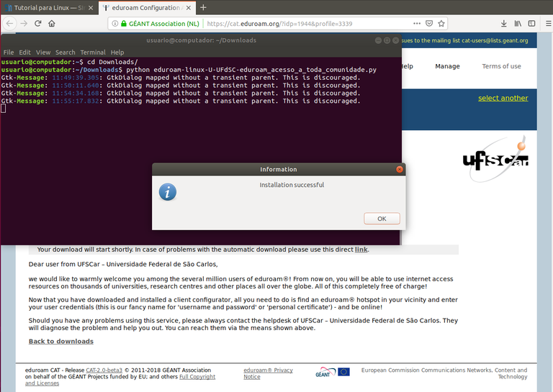Click the blue info icon in dialog
This screenshot has width=553, height=392.
pyautogui.click(x=168, y=192)
